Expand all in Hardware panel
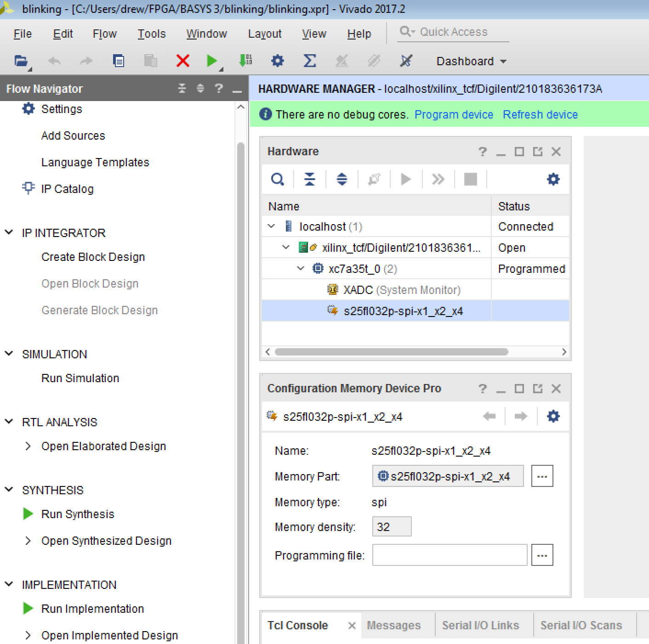 [x=342, y=179]
